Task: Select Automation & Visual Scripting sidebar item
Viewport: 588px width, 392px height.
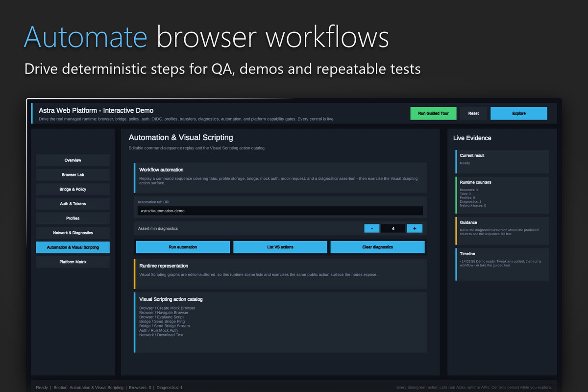Action: pos(73,247)
